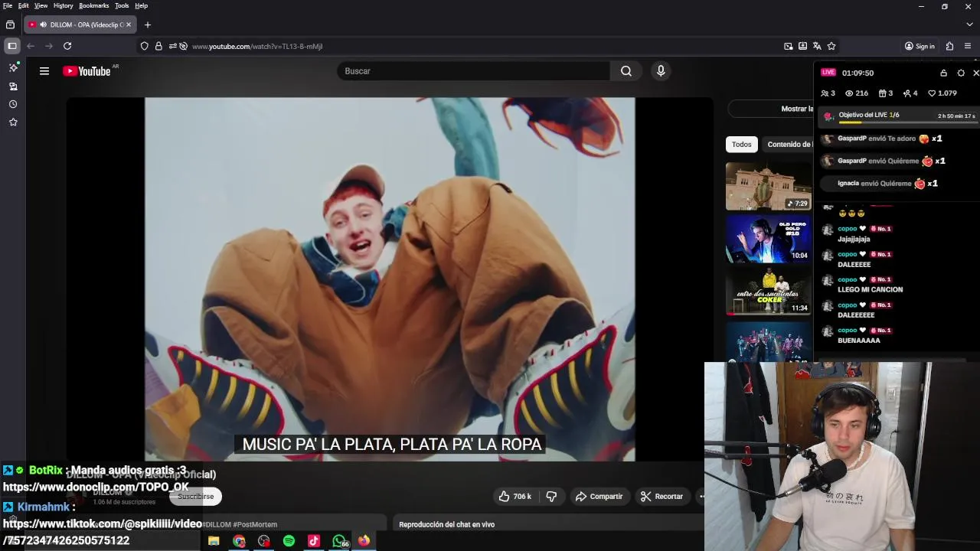Go back using the browser back arrow
The height and width of the screenshot is (551, 980).
coord(31,46)
